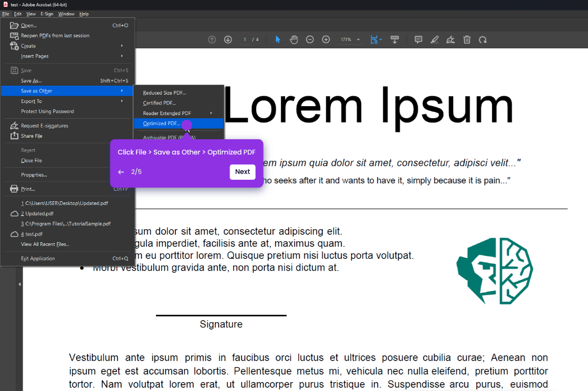
Task: Click the zoom out minus icon
Action: point(310,39)
